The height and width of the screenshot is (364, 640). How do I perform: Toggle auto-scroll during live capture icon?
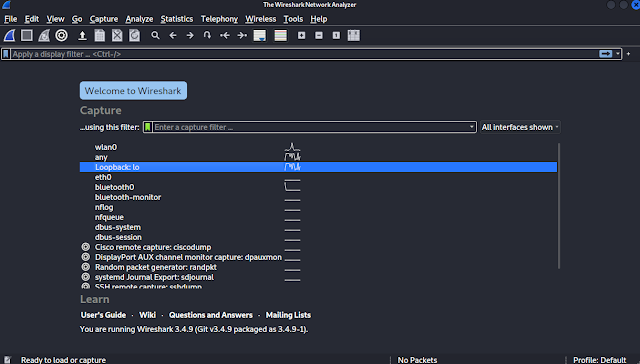[x=260, y=36]
